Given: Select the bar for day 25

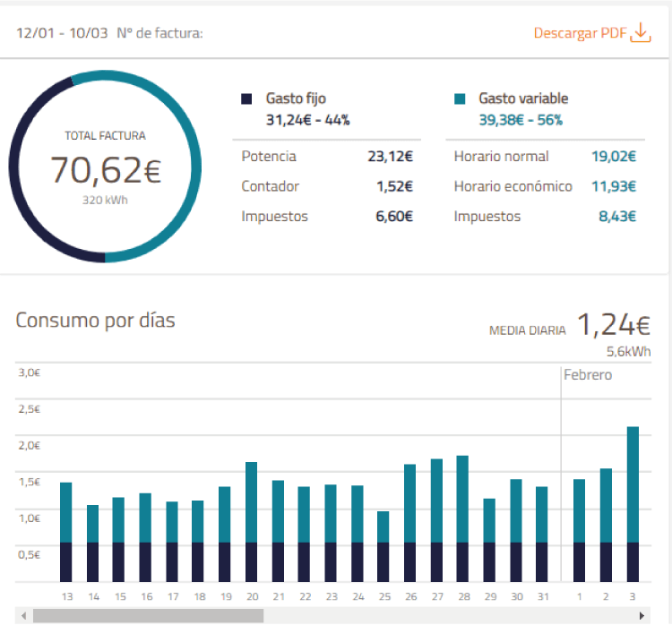Looking at the screenshot, I should [x=383, y=546].
